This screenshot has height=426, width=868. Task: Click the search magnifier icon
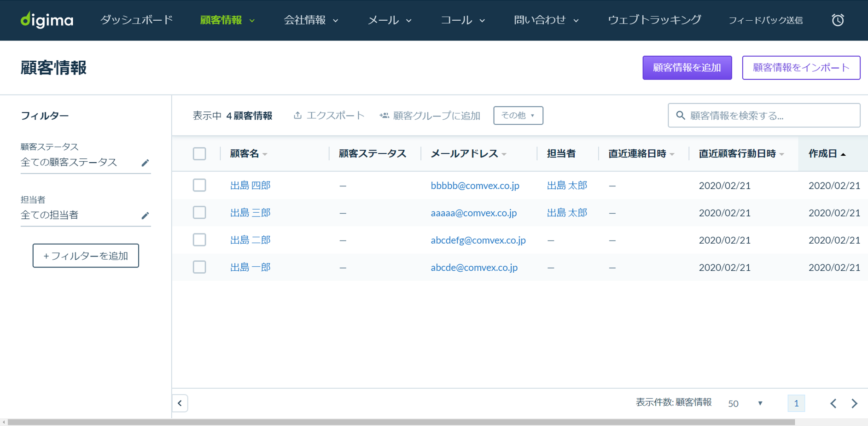(x=680, y=116)
